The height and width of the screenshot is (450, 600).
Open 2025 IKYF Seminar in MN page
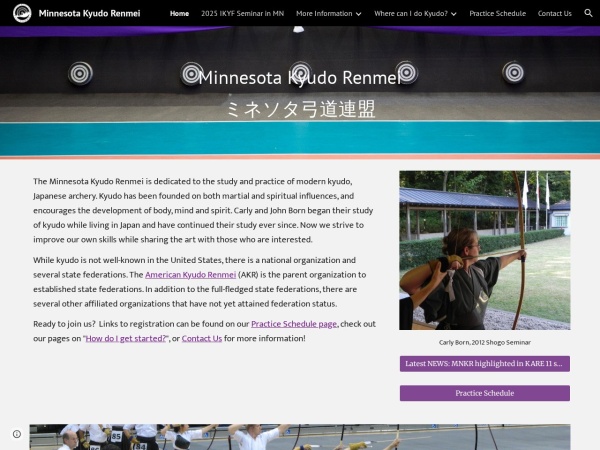point(243,13)
